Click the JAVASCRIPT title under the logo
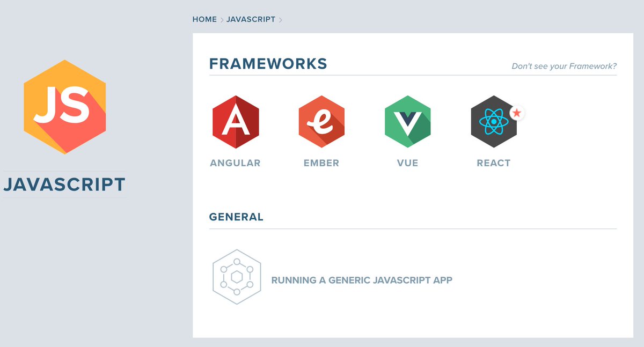The width and height of the screenshot is (644, 347). point(64,185)
